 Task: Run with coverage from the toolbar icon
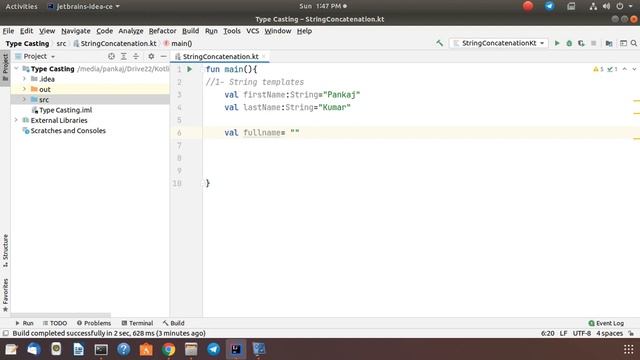581,43
